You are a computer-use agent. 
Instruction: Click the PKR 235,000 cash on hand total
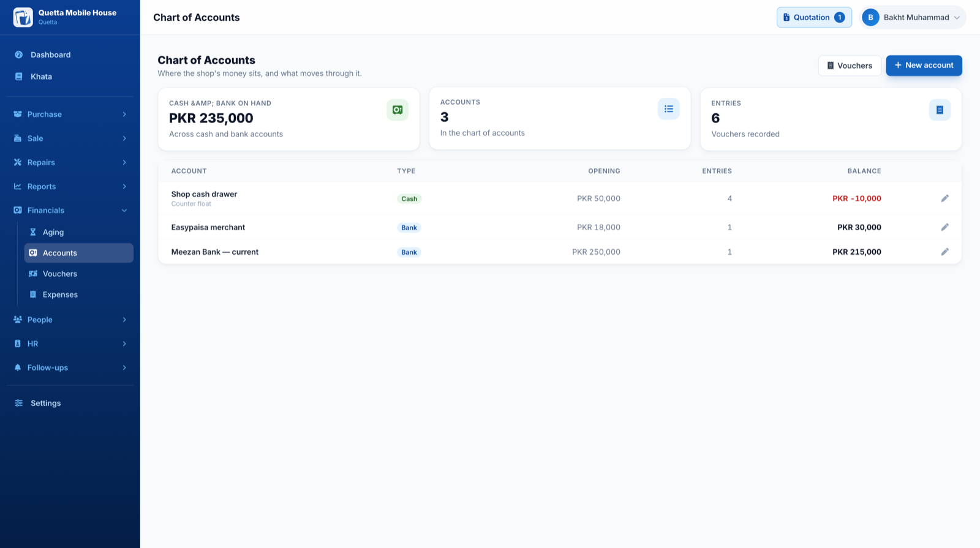click(211, 118)
